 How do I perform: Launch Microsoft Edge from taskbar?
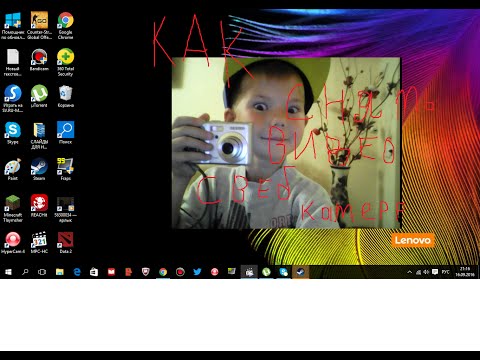(x=77, y=272)
